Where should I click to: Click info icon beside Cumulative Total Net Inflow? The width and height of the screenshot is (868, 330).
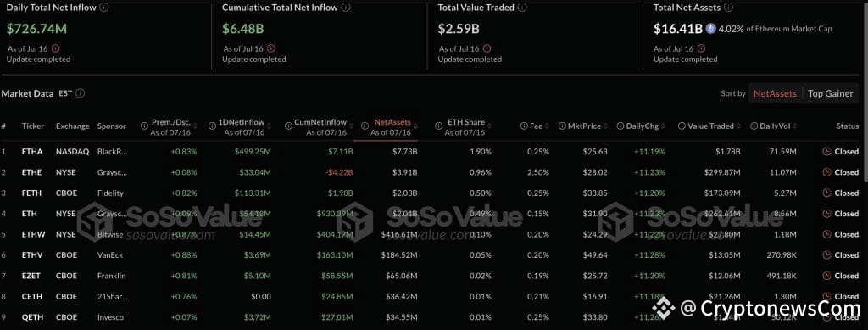pos(346,8)
